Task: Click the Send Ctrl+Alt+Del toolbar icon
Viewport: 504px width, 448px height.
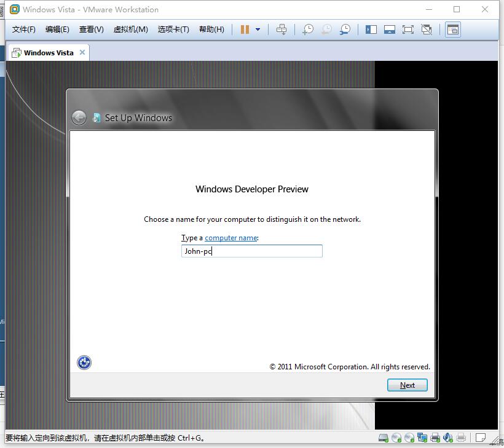Action: [282, 29]
